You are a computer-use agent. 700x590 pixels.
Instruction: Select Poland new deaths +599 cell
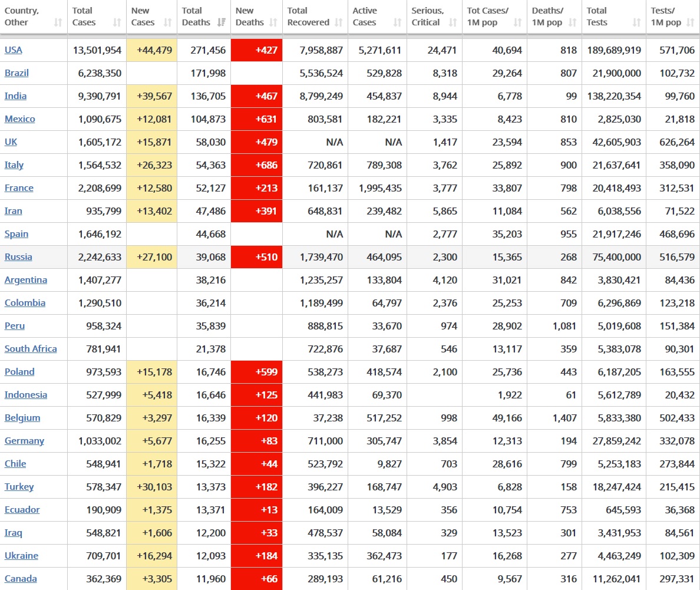[257, 371]
